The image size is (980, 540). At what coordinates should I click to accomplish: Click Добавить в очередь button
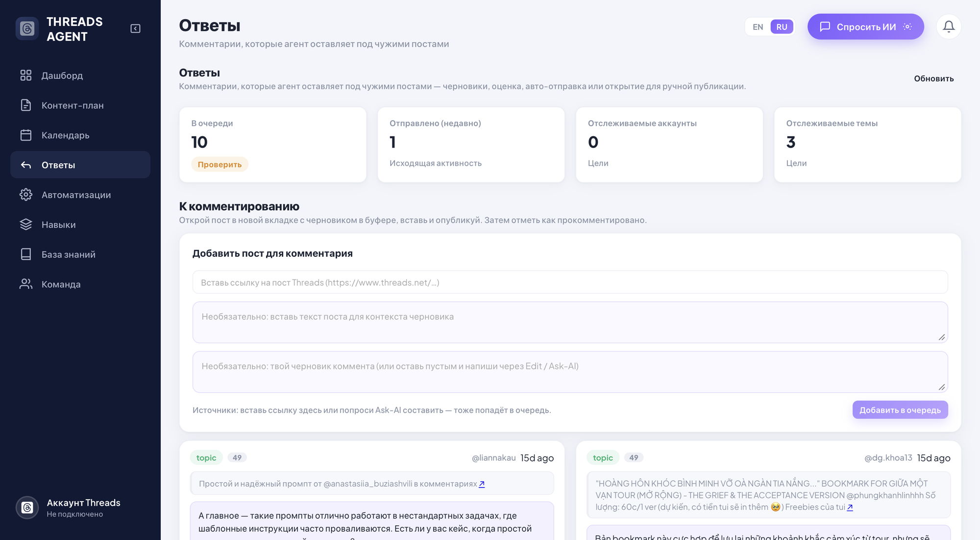[900, 410]
